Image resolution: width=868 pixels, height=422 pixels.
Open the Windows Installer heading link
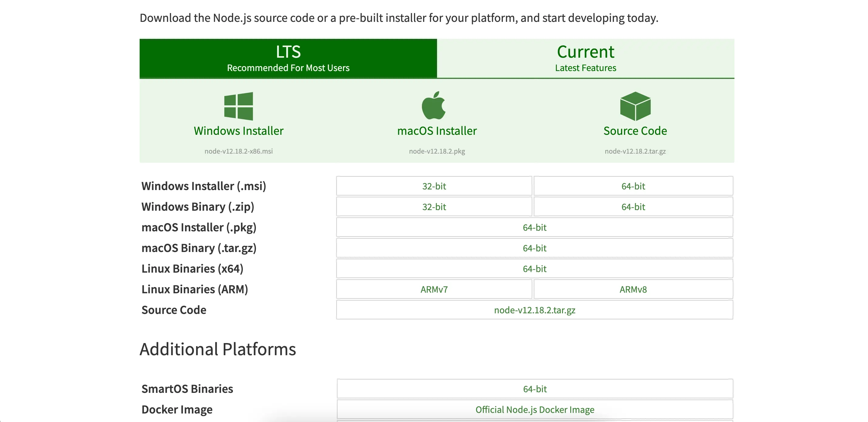coord(239,131)
